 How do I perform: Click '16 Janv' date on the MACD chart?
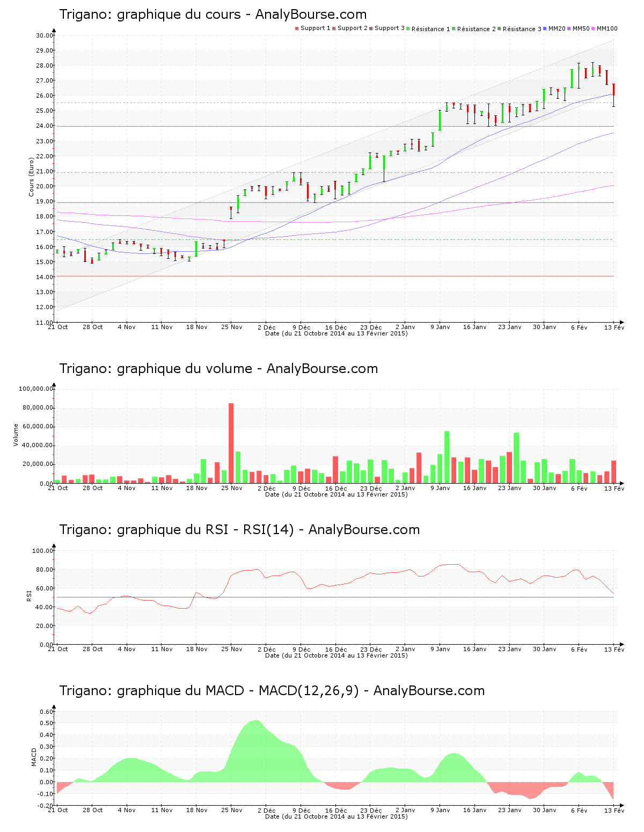[475, 811]
